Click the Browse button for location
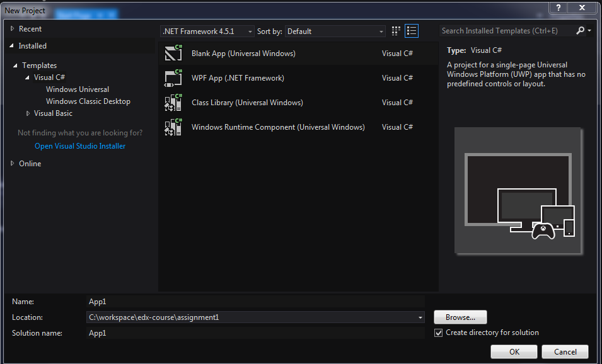The image size is (602, 364). coord(460,317)
